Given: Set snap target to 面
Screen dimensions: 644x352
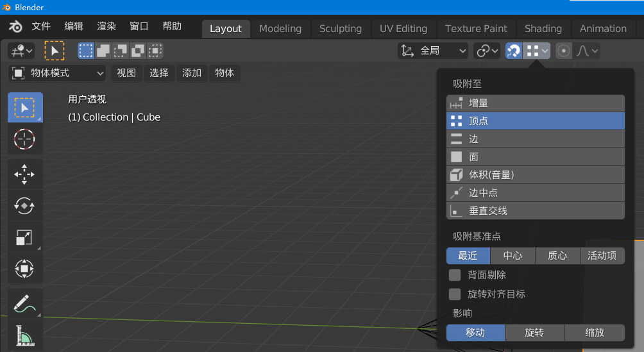Looking at the screenshot, I should point(536,157).
